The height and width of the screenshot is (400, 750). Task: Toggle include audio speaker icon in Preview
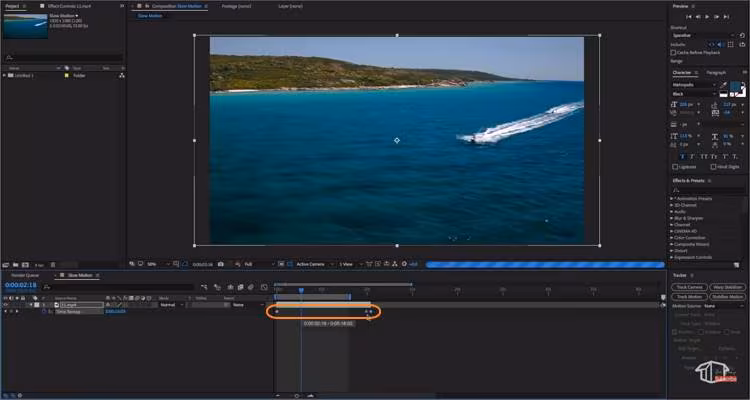pyautogui.click(x=721, y=44)
